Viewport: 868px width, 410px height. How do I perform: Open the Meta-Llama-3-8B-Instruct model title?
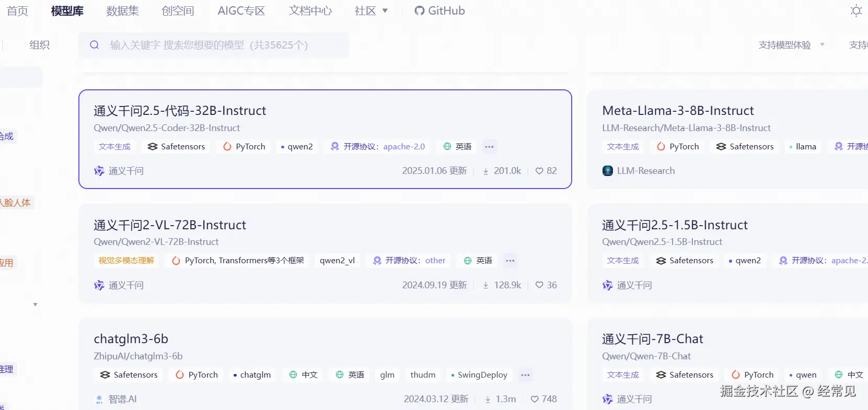tap(678, 111)
